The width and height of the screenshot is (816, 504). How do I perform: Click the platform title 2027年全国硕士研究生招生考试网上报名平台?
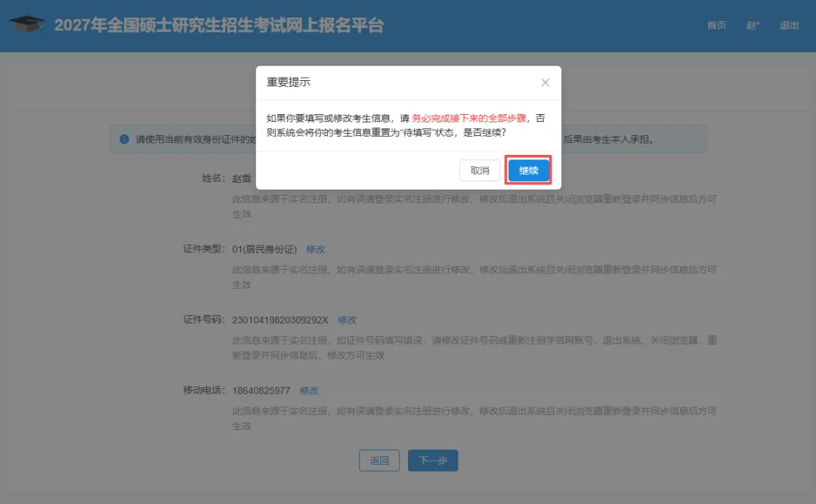point(219,25)
